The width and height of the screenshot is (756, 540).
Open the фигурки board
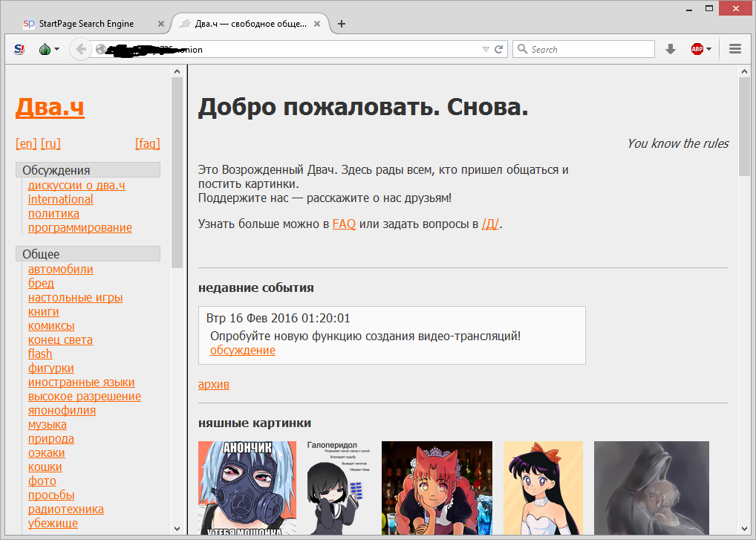pyautogui.click(x=50, y=368)
